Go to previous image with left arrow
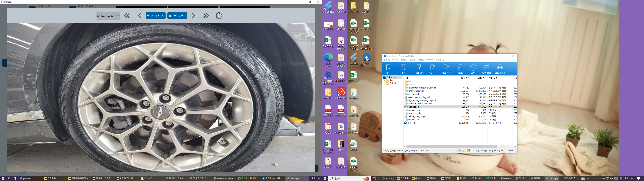The image size is (644, 181). pos(140,15)
